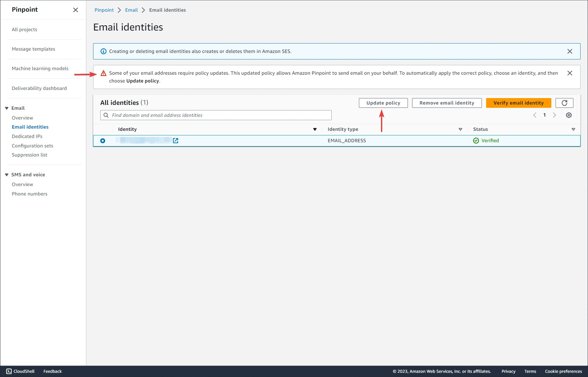Focus the Find domain and email search field

click(x=216, y=115)
